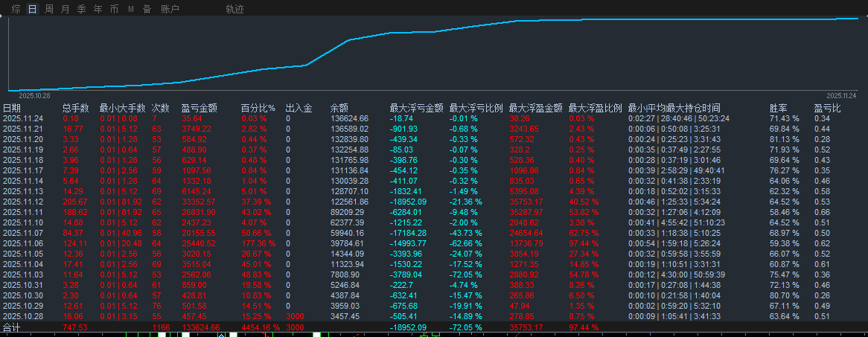Click the 205.67 total lots value

click(75, 202)
